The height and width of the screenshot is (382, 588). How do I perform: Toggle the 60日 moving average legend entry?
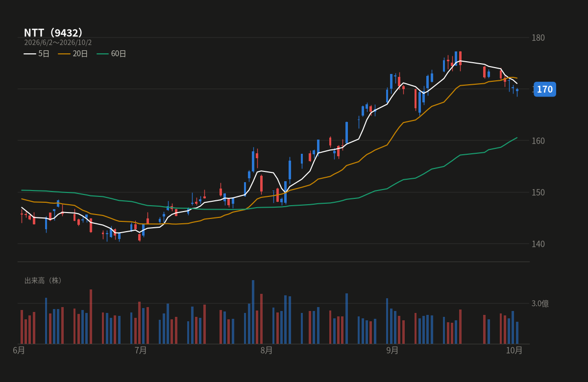point(111,54)
